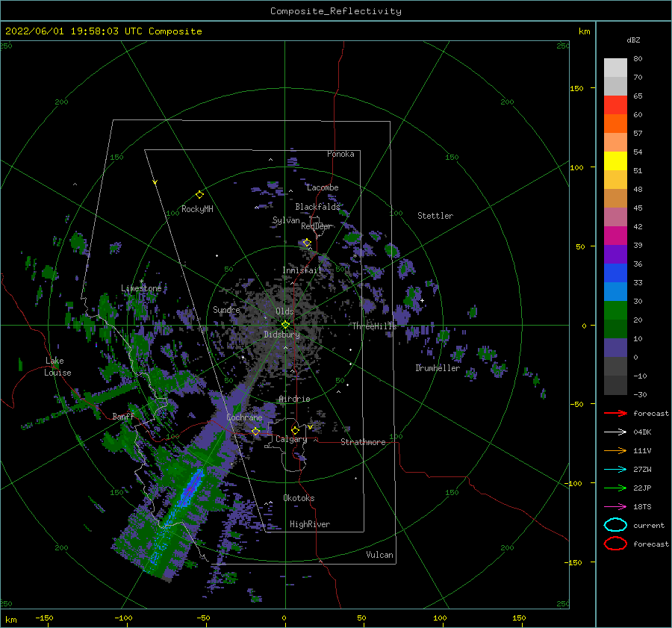Click the RockyMH label
Screen dimensions: 672x628
[197, 209]
